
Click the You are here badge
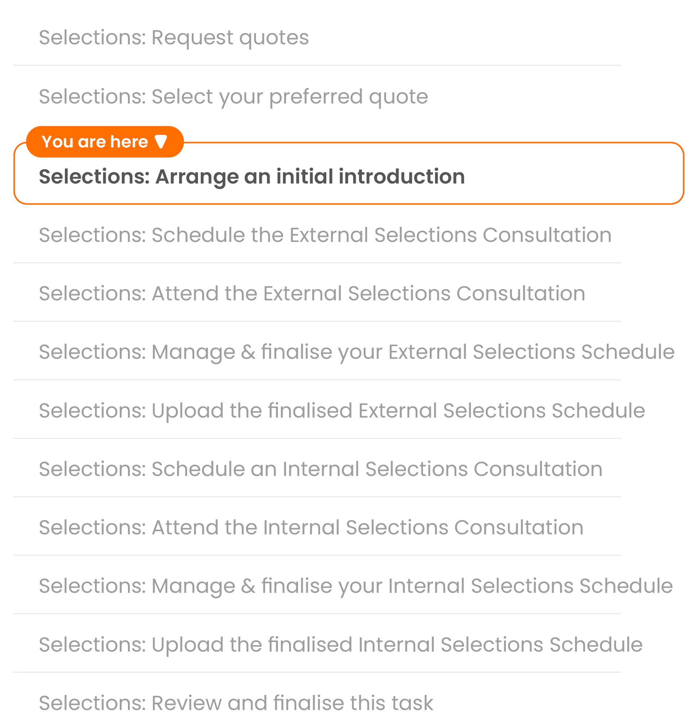pos(105,142)
